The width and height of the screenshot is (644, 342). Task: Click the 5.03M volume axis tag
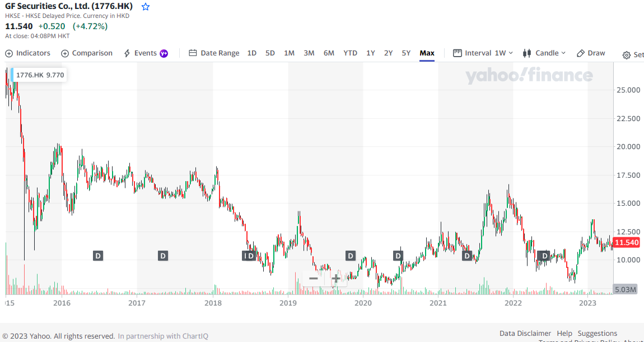click(x=626, y=289)
